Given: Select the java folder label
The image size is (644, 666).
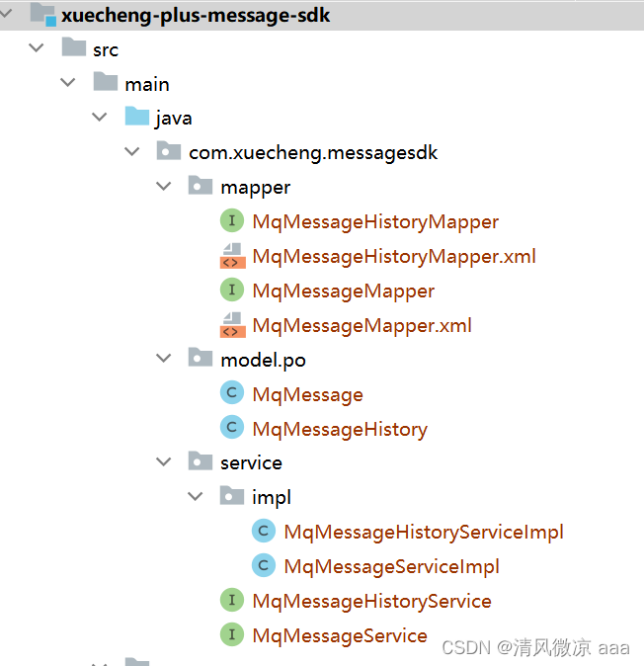Looking at the screenshot, I should (173, 119).
